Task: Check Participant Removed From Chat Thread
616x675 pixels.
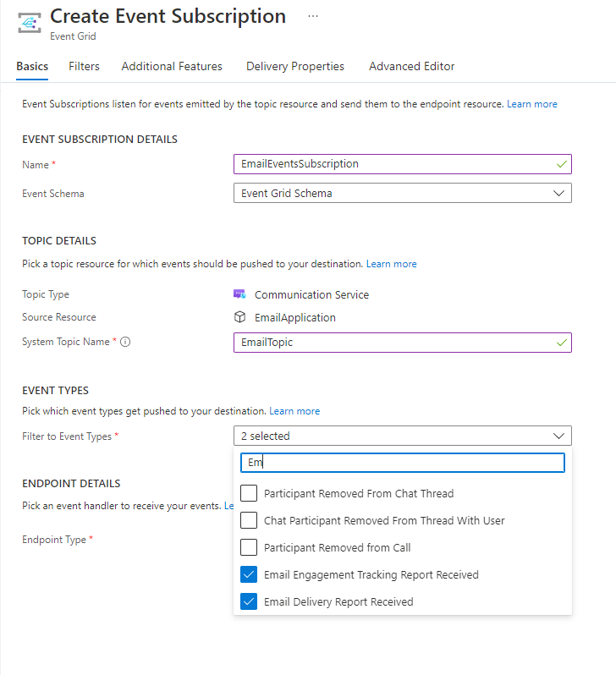Action: pyautogui.click(x=249, y=493)
